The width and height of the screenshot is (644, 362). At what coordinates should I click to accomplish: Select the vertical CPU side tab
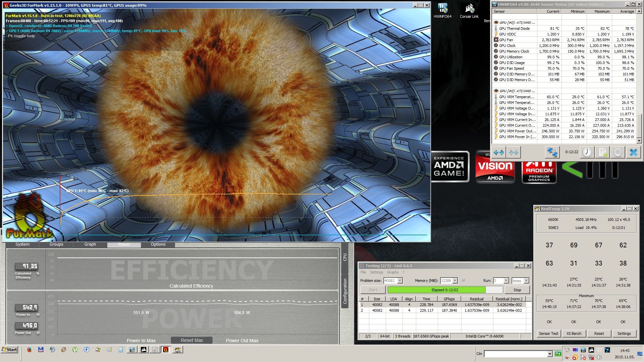point(345,257)
